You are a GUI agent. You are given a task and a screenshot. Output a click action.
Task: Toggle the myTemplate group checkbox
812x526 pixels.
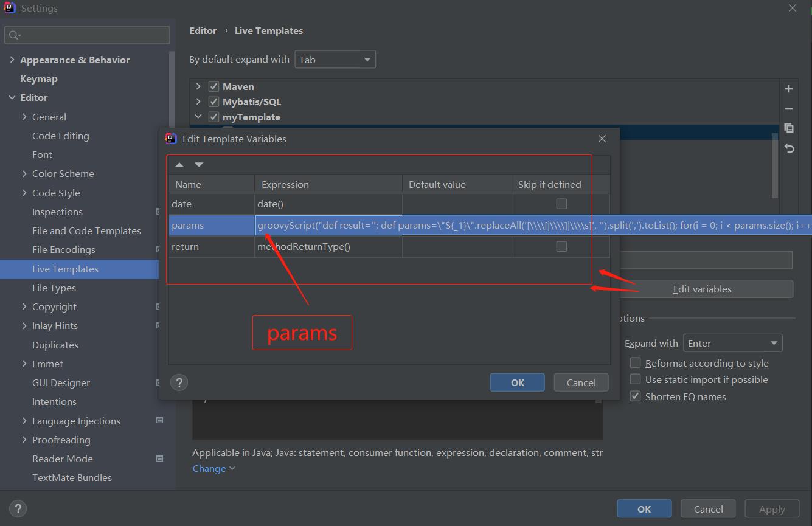pyautogui.click(x=213, y=117)
